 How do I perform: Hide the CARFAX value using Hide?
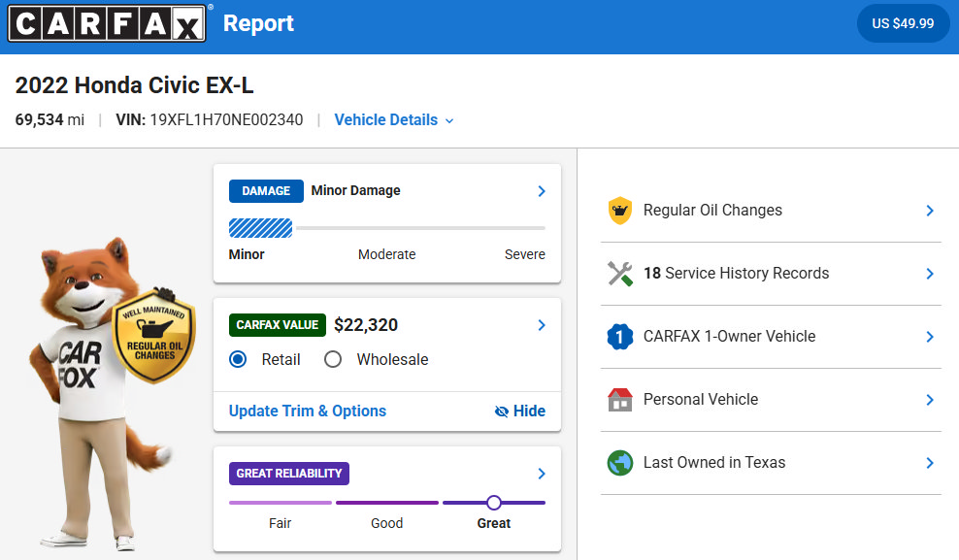point(520,411)
